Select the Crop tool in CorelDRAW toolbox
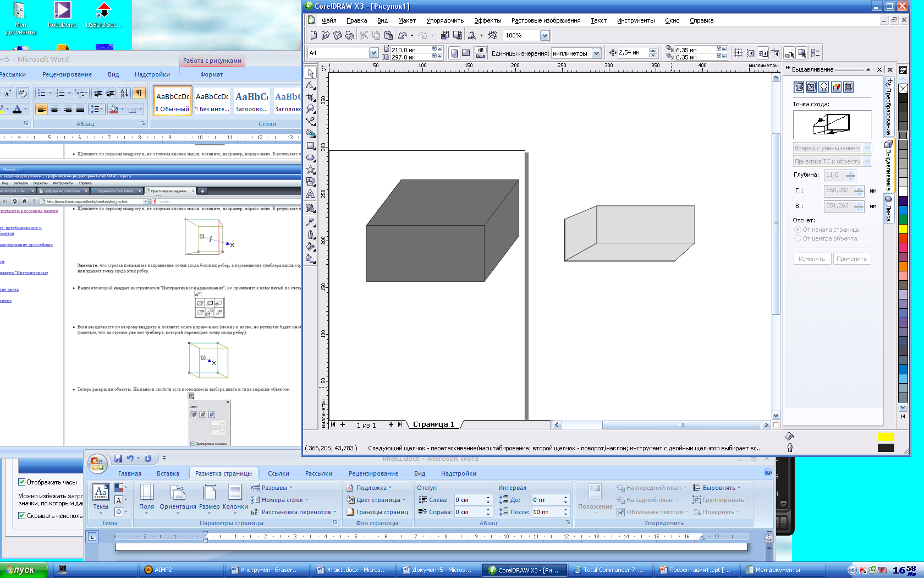This screenshot has height=578, width=924. 311,97
